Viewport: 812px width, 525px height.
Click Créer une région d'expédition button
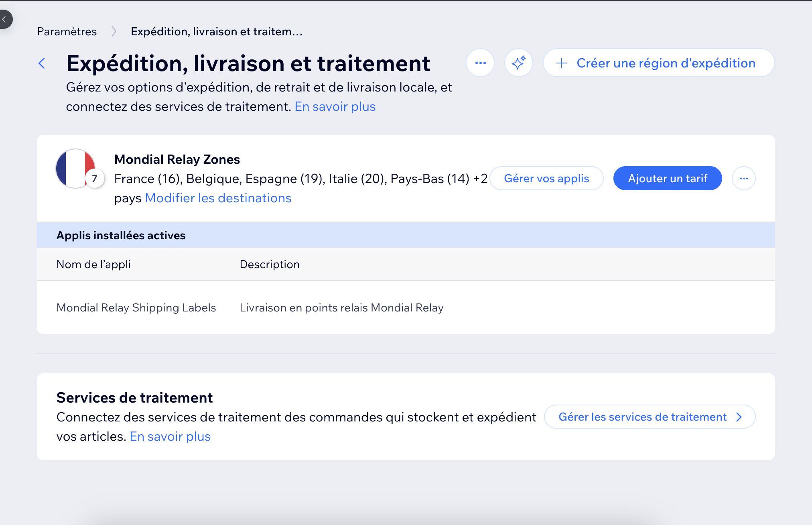(666, 63)
